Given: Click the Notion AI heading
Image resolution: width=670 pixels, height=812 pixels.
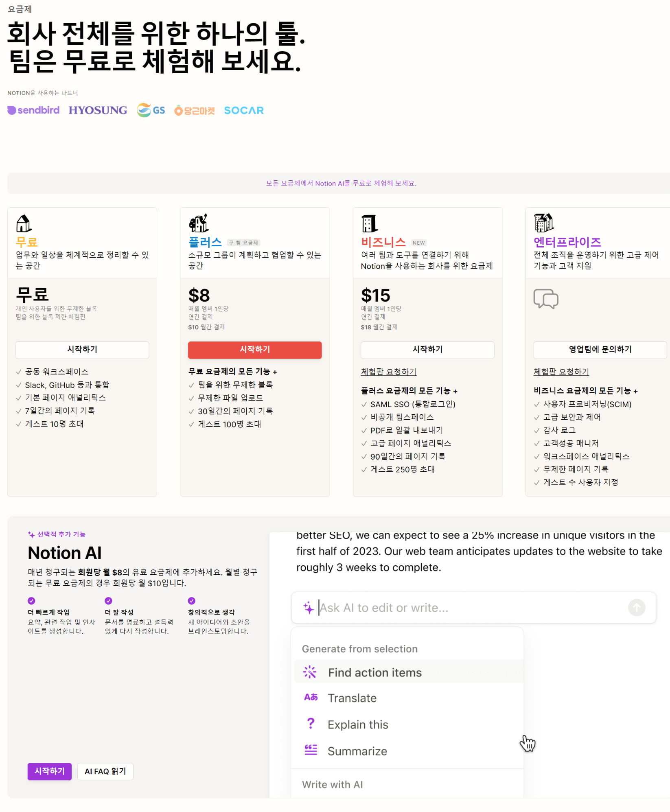Looking at the screenshot, I should pos(65,553).
